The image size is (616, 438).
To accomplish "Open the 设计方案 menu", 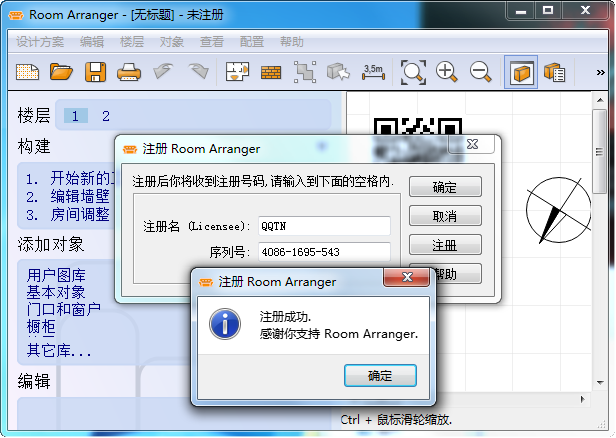I will (x=42, y=42).
